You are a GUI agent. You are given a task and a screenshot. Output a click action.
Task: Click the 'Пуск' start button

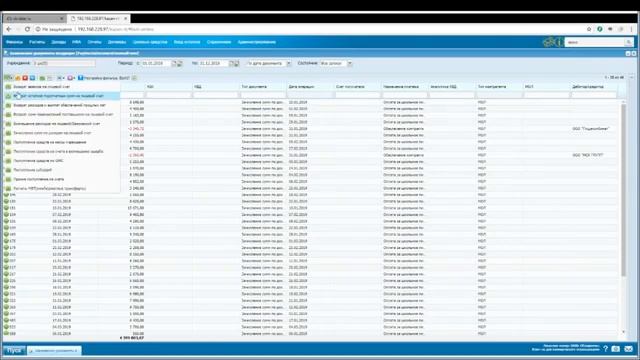pos(14,350)
